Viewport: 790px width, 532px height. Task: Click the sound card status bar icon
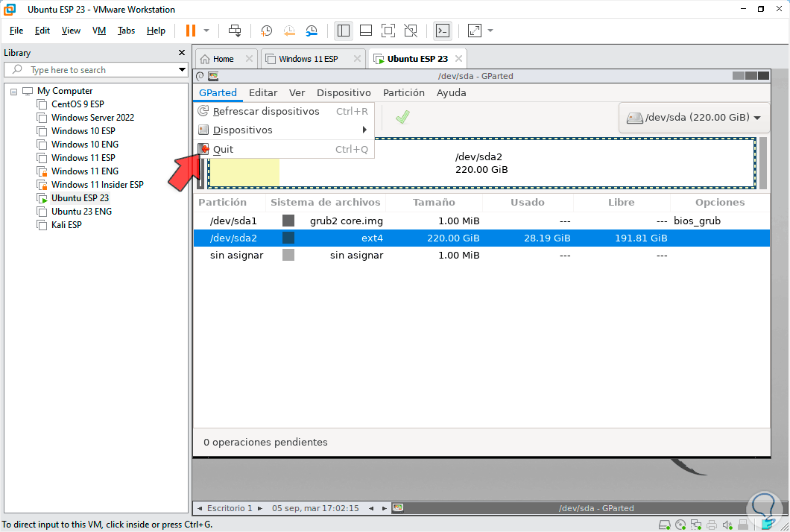point(727,525)
